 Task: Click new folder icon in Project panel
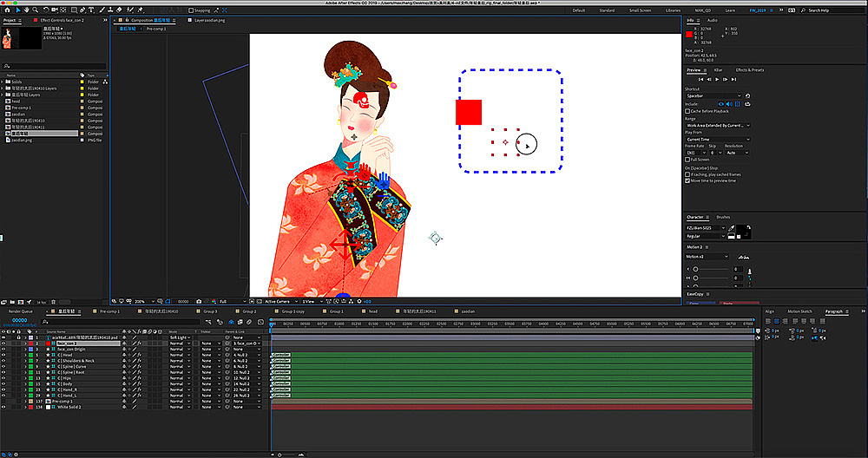[12, 302]
